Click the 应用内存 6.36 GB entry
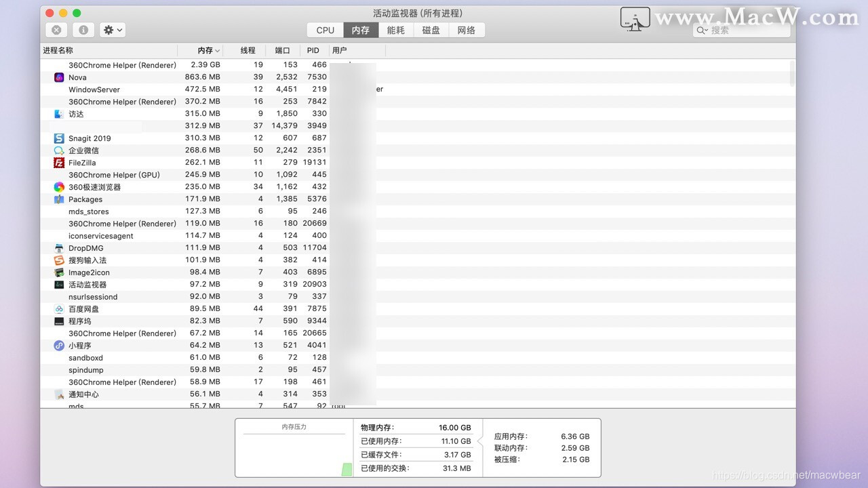868x488 pixels. (x=542, y=437)
